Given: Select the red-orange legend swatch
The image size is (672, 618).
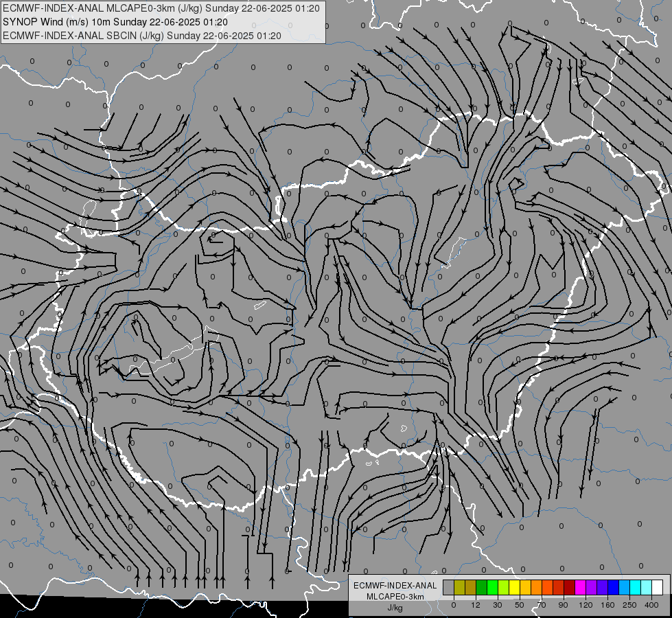Looking at the screenshot, I should (x=548, y=587).
